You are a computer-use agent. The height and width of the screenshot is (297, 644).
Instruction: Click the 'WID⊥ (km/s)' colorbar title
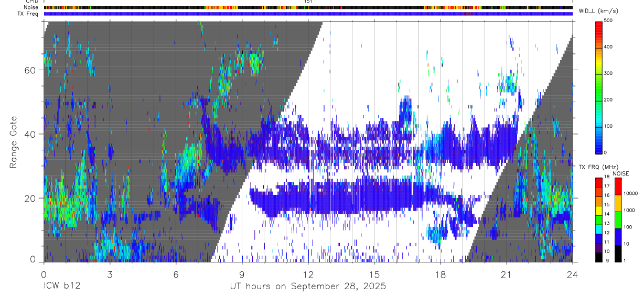[598, 11]
